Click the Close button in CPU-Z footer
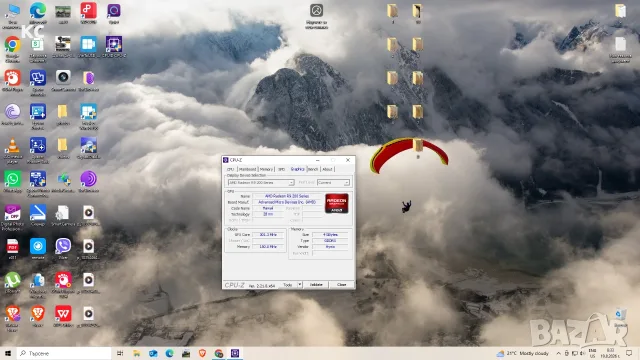Screen dimensions: 640x360 (x=342, y=284)
